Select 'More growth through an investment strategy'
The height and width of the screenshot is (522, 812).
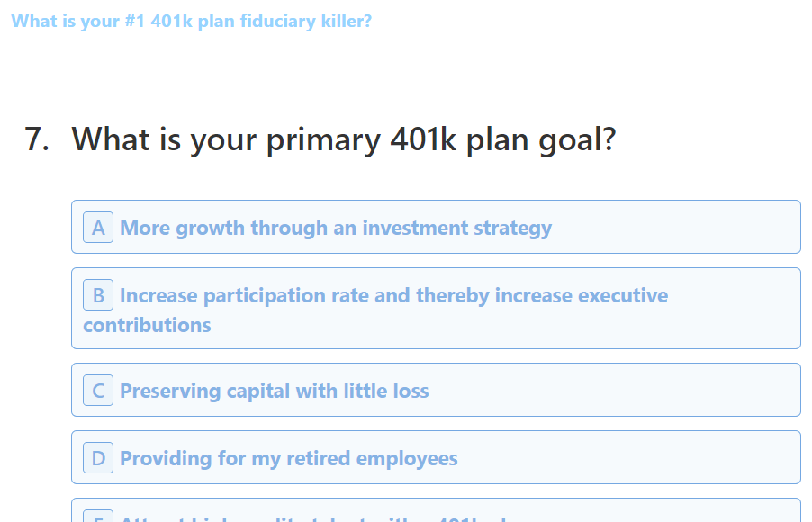pyautogui.click(x=335, y=228)
